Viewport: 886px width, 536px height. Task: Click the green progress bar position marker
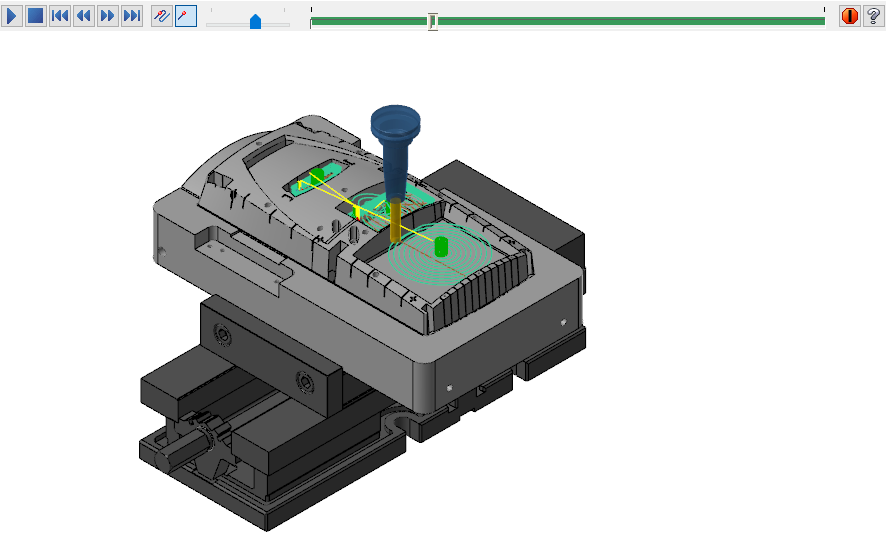tap(432, 21)
